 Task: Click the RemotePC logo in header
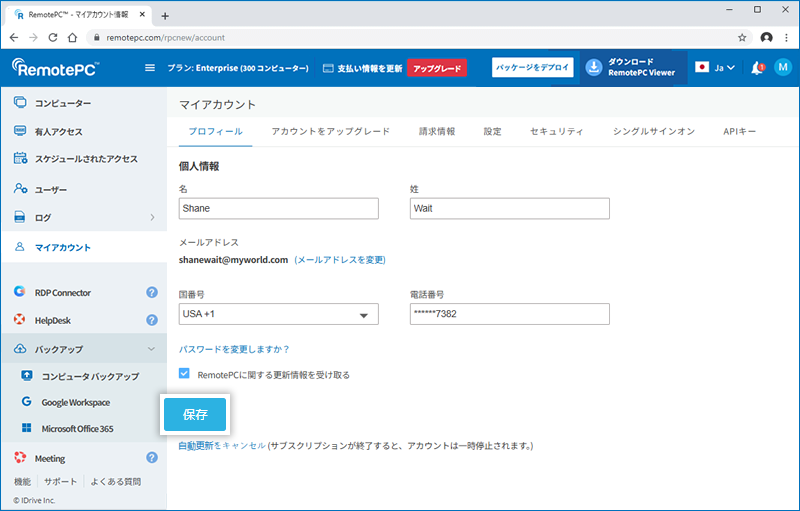pos(55,67)
